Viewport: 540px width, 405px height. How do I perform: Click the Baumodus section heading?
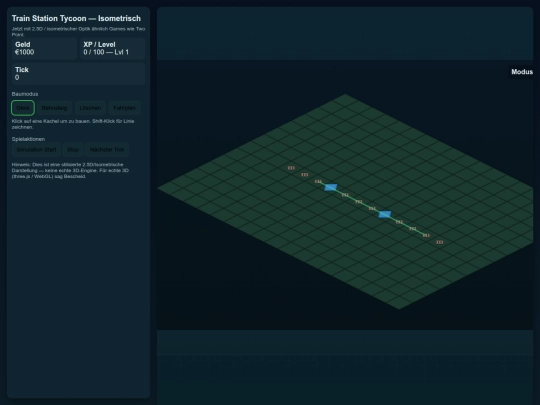(25, 94)
